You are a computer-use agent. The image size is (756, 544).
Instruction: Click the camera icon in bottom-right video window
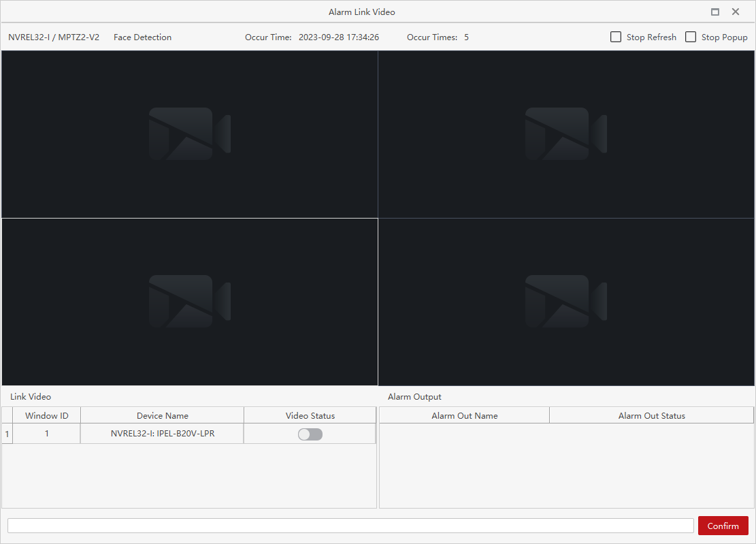(x=565, y=301)
